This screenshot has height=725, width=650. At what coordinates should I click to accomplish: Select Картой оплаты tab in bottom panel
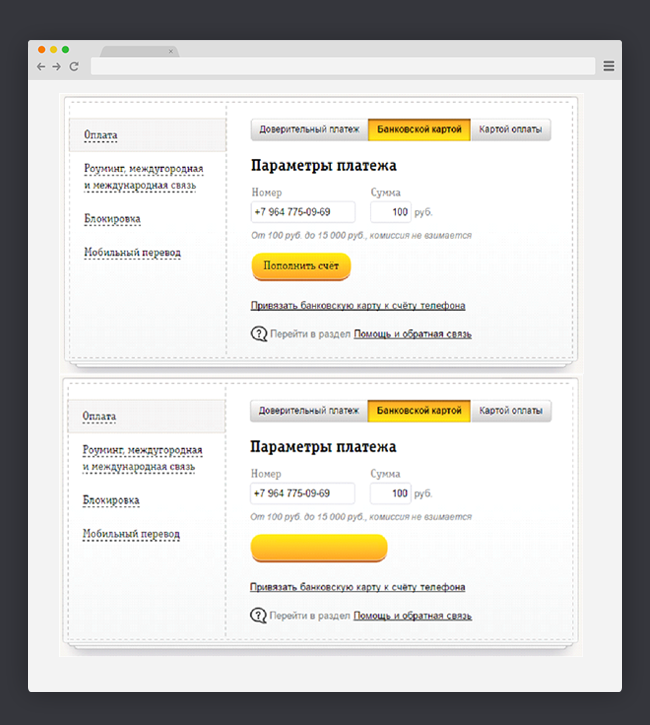click(x=511, y=411)
